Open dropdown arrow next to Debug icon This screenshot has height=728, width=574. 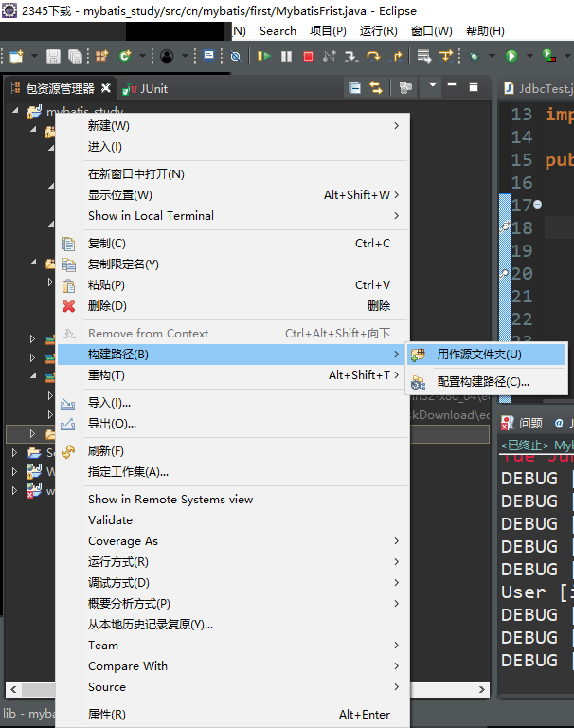click(x=492, y=56)
